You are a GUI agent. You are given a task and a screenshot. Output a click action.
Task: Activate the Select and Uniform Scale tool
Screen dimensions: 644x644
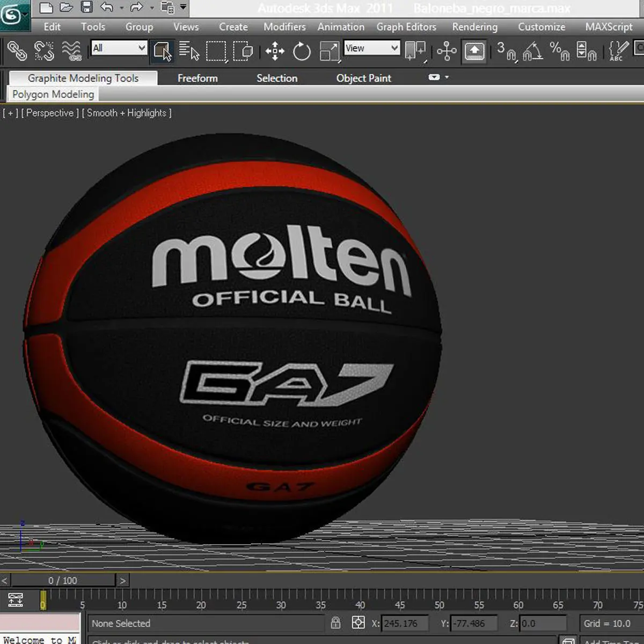pyautogui.click(x=330, y=52)
